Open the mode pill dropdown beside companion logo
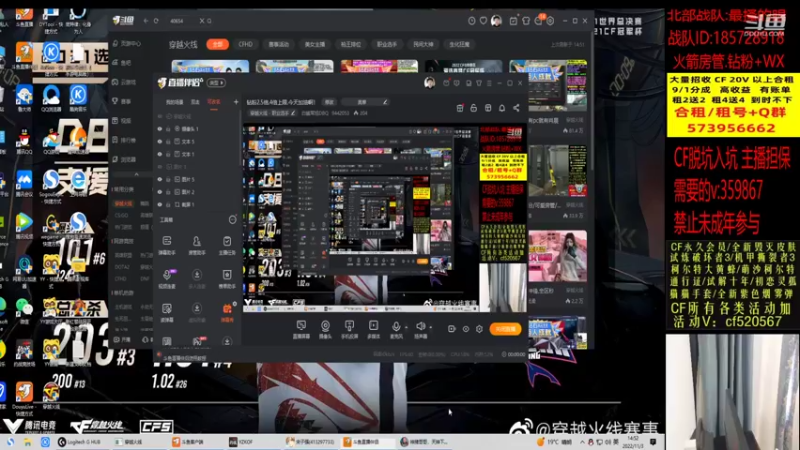Screen dimensions: 800x450 pyautogui.click(x=216, y=83)
